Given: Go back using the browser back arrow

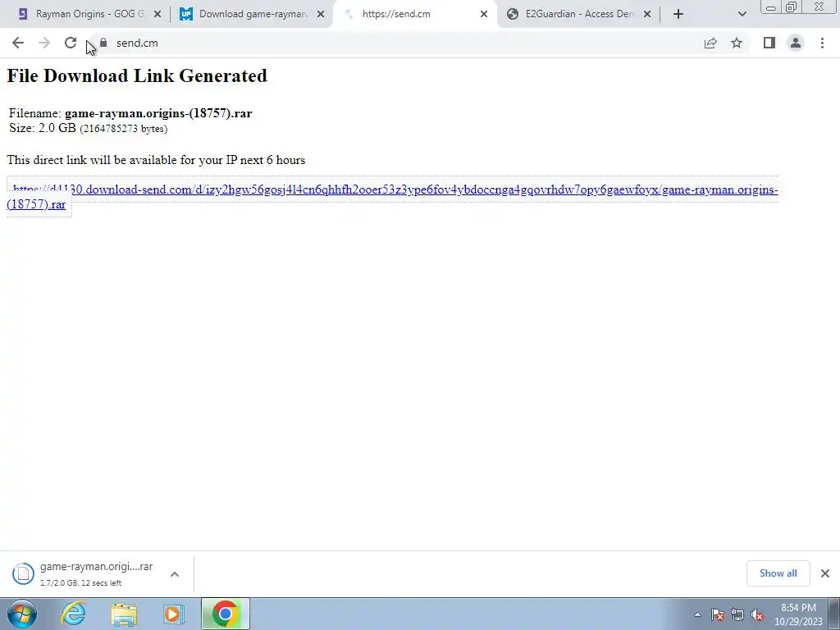Looking at the screenshot, I should (x=18, y=43).
